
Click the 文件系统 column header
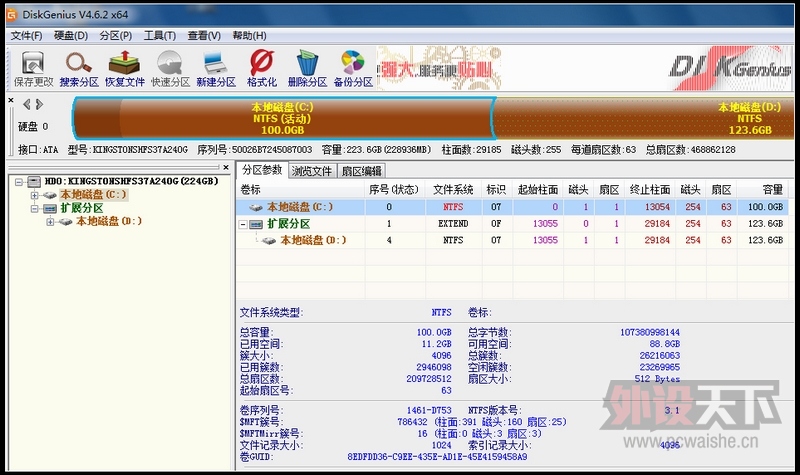(x=453, y=190)
